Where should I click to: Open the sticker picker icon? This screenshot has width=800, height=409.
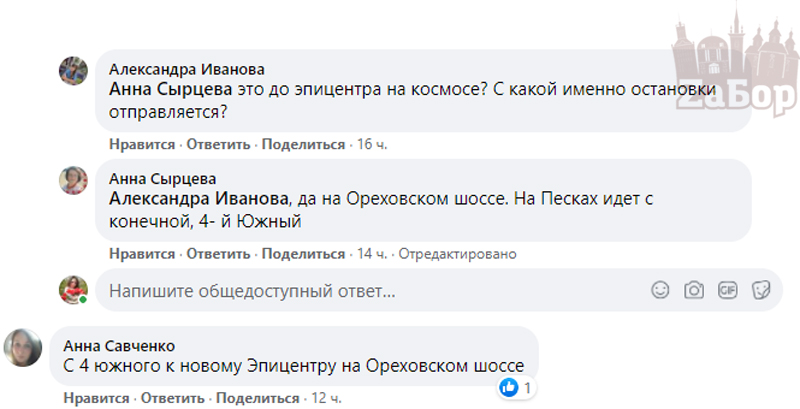[760, 291]
